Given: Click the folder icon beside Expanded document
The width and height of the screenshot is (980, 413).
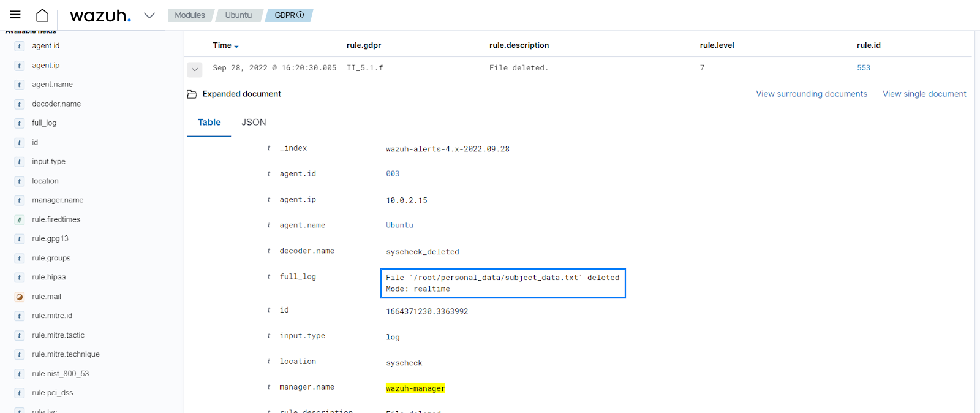Looking at the screenshot, I should [192, 94].
